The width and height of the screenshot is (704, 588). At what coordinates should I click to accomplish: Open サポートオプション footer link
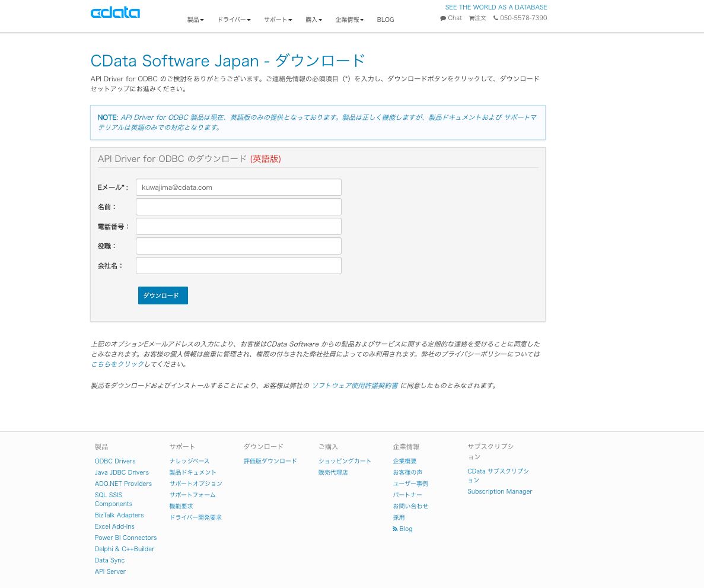(196, 484)
